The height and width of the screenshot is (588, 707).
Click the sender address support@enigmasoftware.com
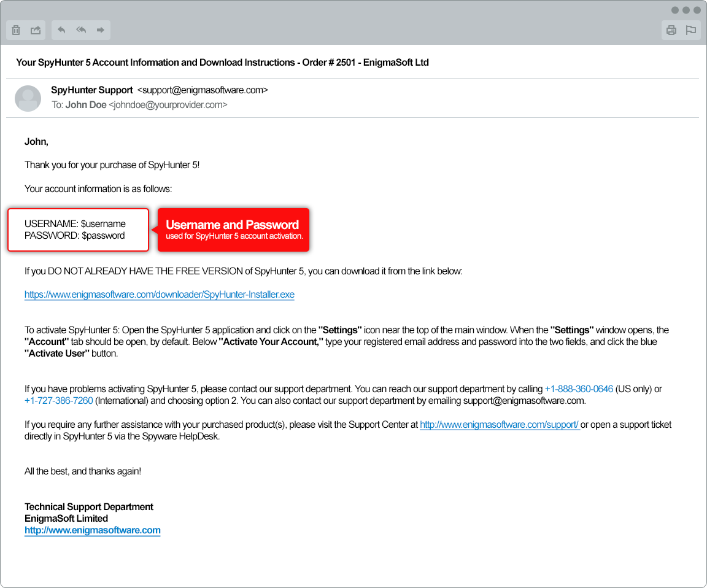click(203, 90)
